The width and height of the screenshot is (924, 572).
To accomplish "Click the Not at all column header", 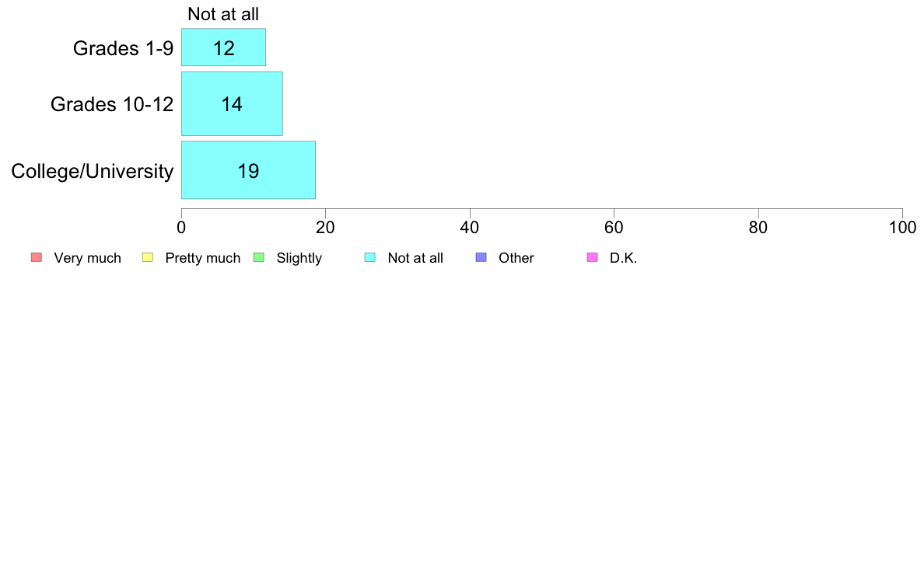I will pyautogui.click(x=223, y=14).
